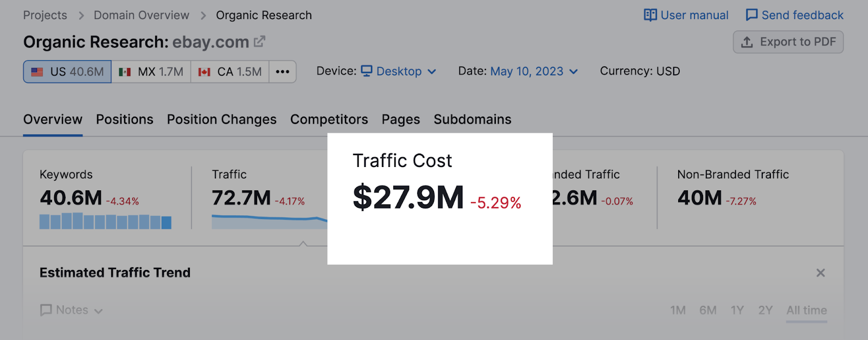Viewport: 868px width, 340px height.
Task: Click the Keywords 40.6M value
Action: pyautogui.click(x=71, y=198)
